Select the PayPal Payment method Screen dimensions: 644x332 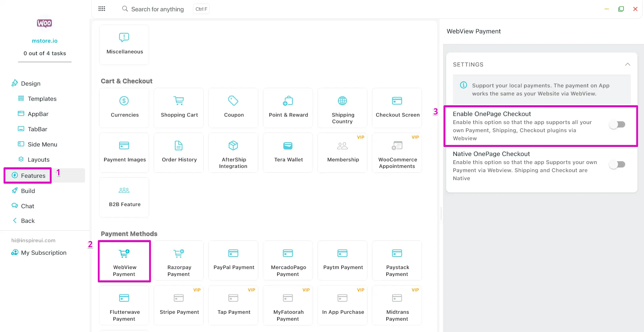tap(233, 260)
